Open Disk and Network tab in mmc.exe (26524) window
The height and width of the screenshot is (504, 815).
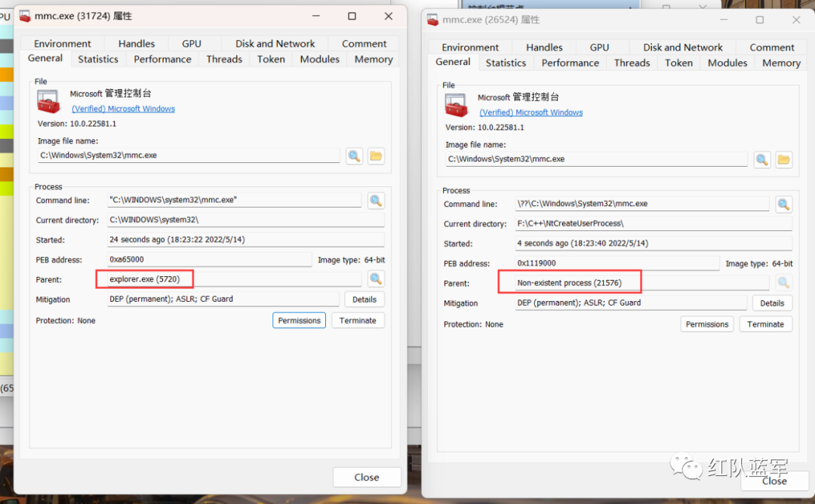pos(682,48)
